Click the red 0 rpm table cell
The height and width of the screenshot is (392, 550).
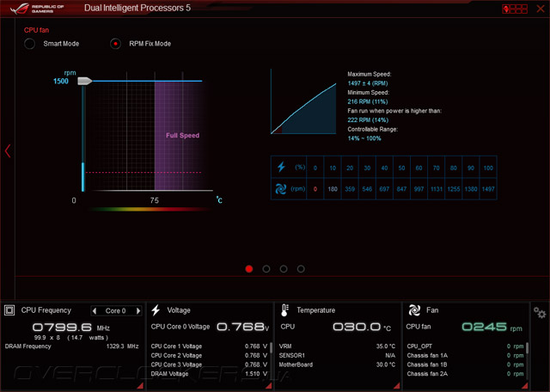315,189
